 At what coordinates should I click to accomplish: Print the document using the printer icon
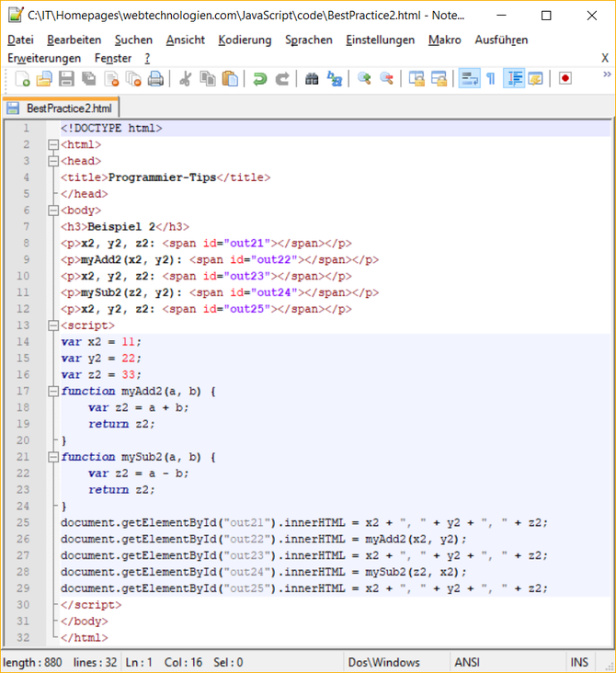tap(155, 79)
